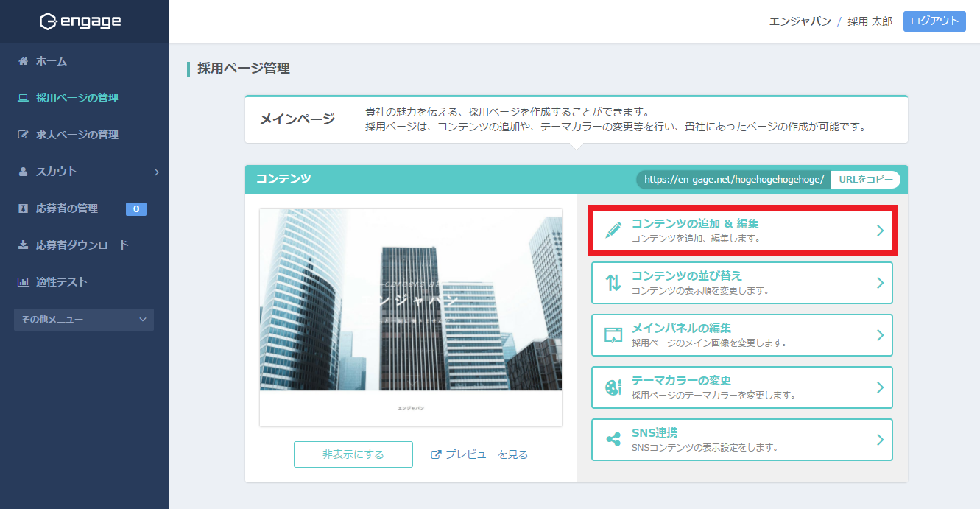
Task: Click the home icon in sidebar
Action: click(23, 61)
